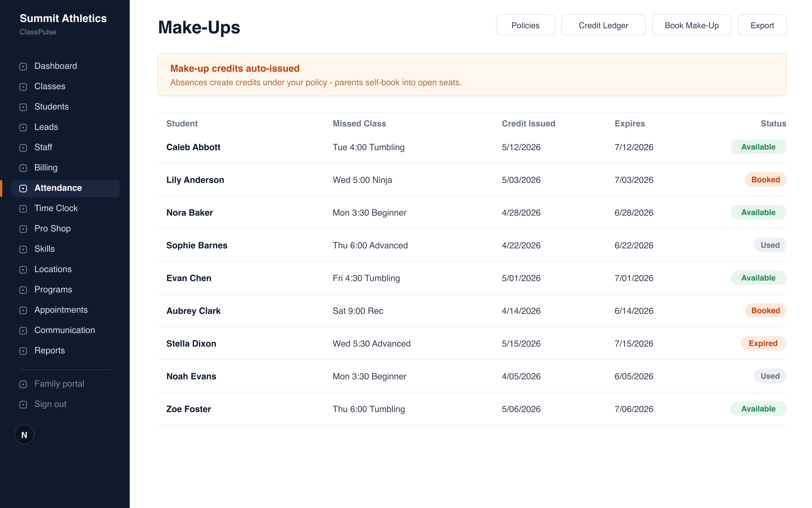The width and height of the screenshot is (812, 508).
Task: Select Aubrey Clark student name
Action: (194, 311)
